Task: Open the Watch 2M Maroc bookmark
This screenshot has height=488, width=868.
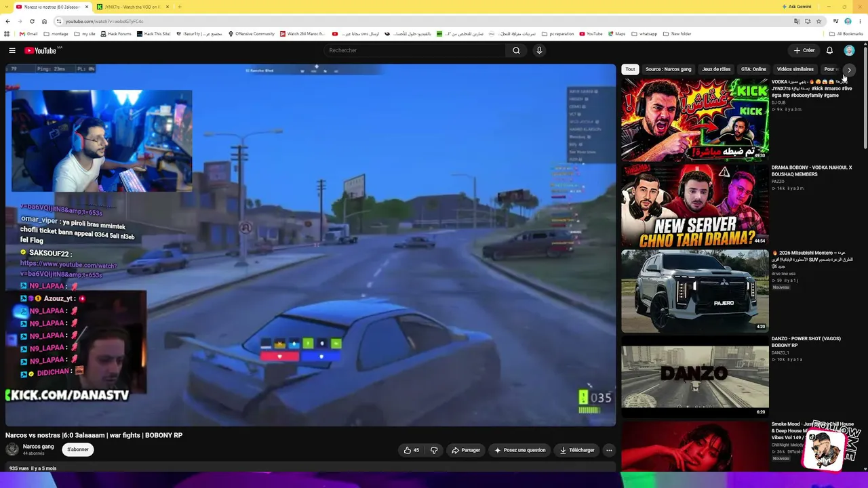Action: pos(302,34)
